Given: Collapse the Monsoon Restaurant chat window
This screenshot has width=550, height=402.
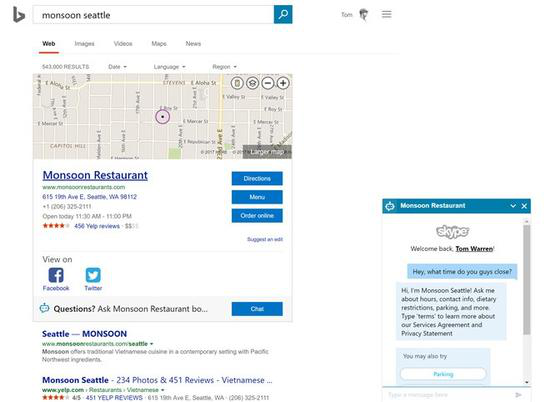Looking at the screenshot, I should pos(513,206).
